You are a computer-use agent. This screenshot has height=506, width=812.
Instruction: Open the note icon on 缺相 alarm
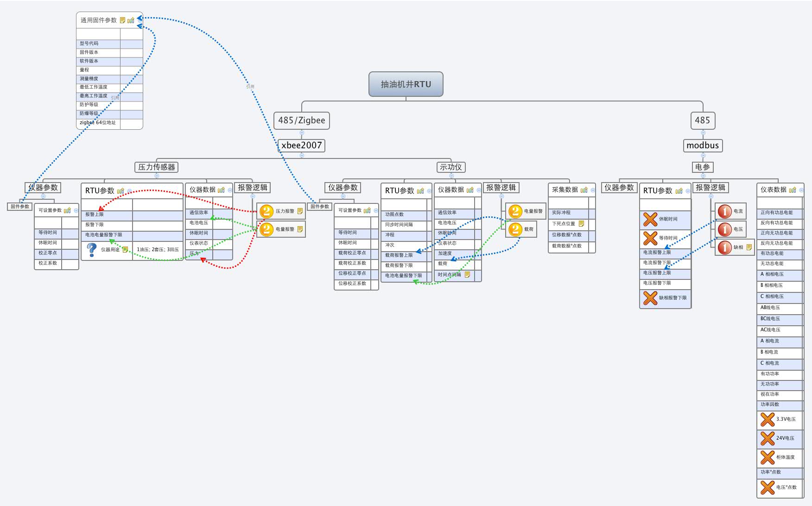[x=749, y=247]
